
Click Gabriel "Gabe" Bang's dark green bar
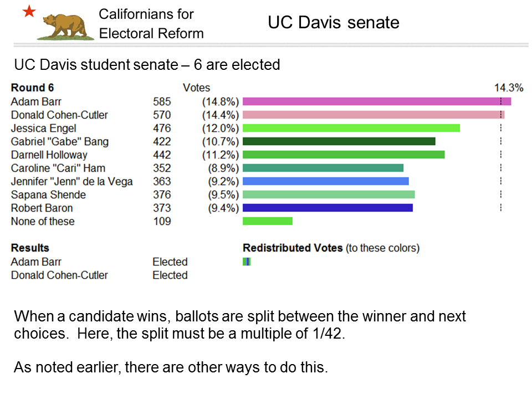point(339,141)
